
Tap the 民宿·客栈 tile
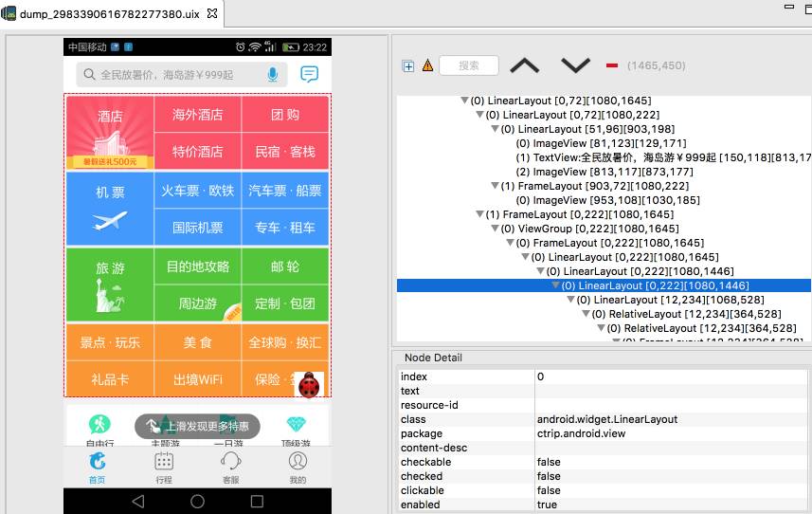(285, 152)
